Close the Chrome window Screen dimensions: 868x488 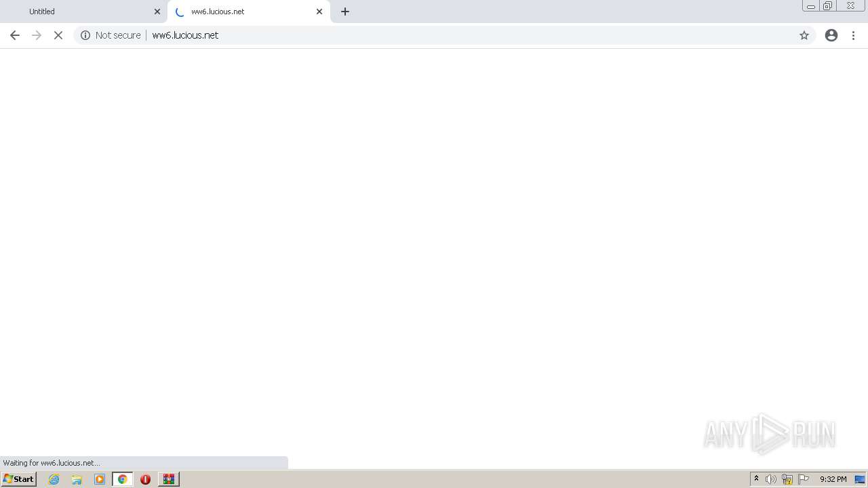[x=850, y=6]
